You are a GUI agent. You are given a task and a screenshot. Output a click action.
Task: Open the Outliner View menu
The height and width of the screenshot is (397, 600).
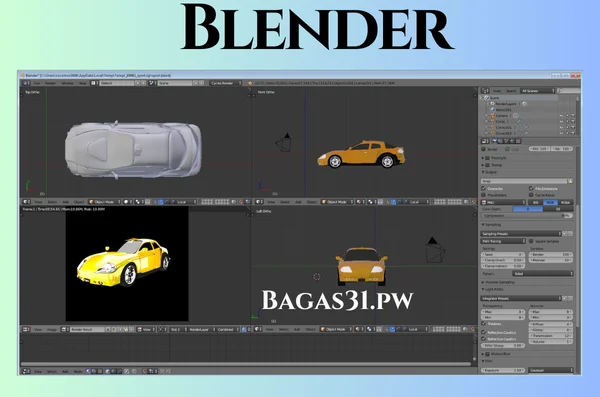[x=497, y=91]
